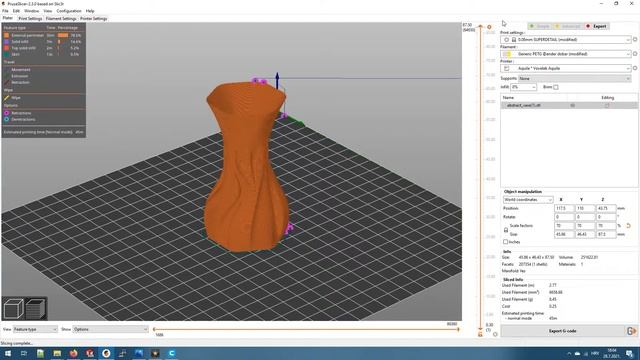Select Expert mode button
The image size is (640, 360).
coord(596,26)
